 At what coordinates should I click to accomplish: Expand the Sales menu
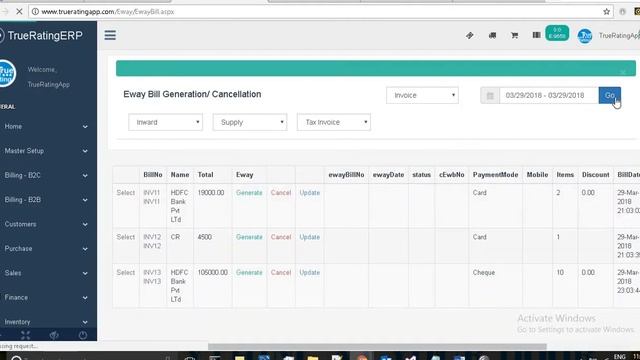pyautogui.click(x=46, y=273)
